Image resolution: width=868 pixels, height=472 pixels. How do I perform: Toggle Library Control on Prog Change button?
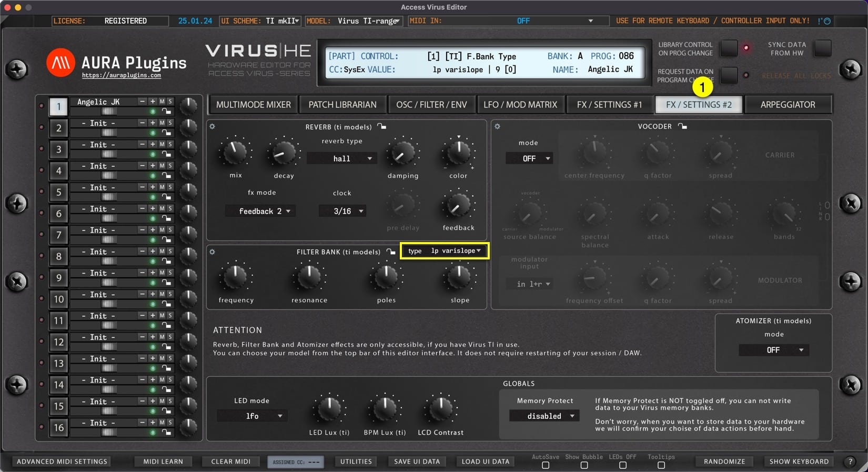tap(729, 48)
